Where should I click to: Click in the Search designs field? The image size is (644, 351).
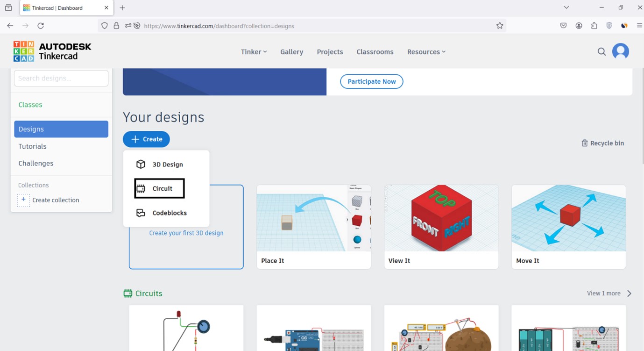pyautogui.click(x=61, y=78)
